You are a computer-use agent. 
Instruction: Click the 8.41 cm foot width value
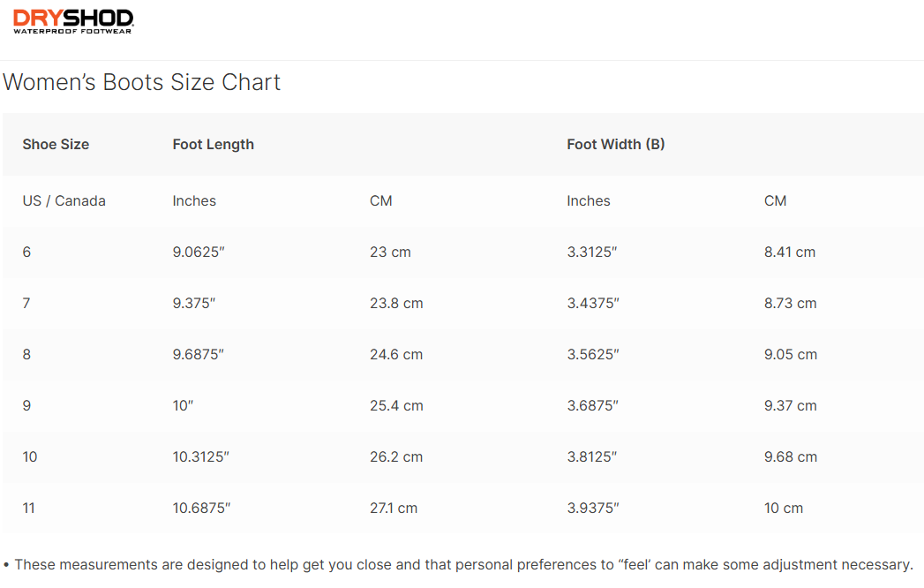(790, 252)
